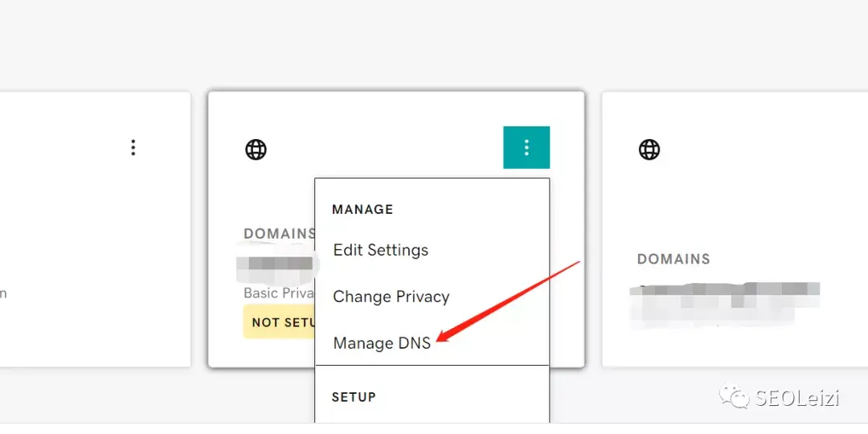Click the DOMAINS label on the right card
This screenshot has width=868, height=434.
(x=674, y=260)
